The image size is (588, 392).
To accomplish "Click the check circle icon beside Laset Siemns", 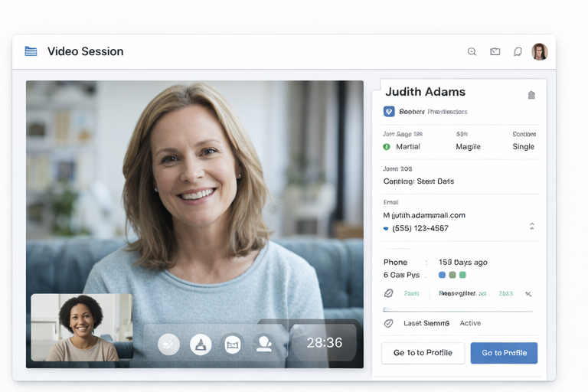I will [388, 323].
